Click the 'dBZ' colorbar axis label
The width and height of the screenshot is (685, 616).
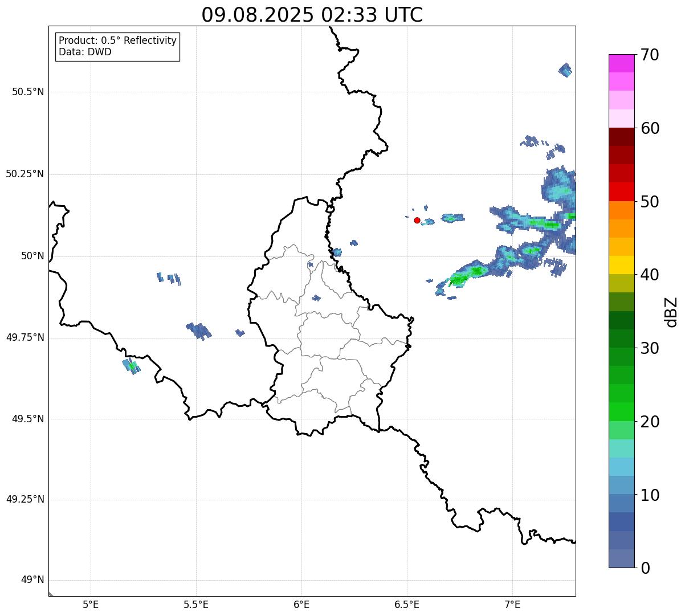pyautogui.click(x=671, y=312)
